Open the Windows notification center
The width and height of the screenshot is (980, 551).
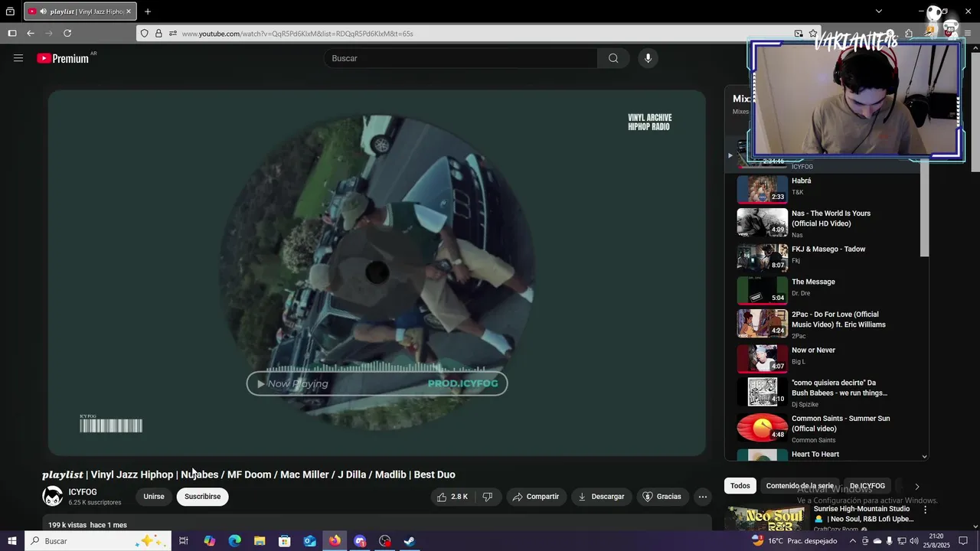(x=964, y=541)
